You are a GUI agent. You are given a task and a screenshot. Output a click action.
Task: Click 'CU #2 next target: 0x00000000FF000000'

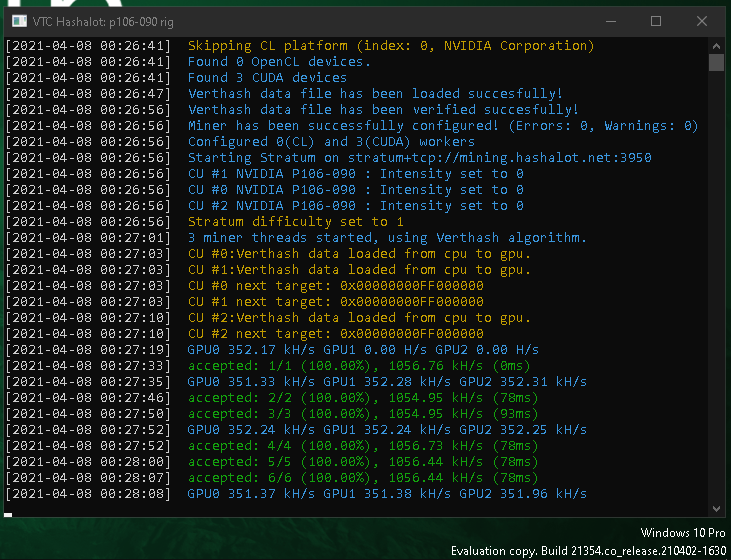pos(335,333)
